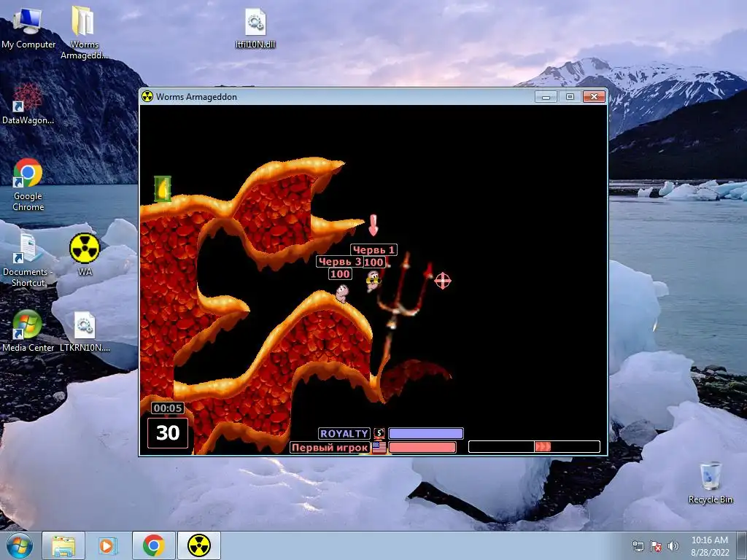747x560 pixels.
Task: Click the turn timer showing 30
Action: 168,433
